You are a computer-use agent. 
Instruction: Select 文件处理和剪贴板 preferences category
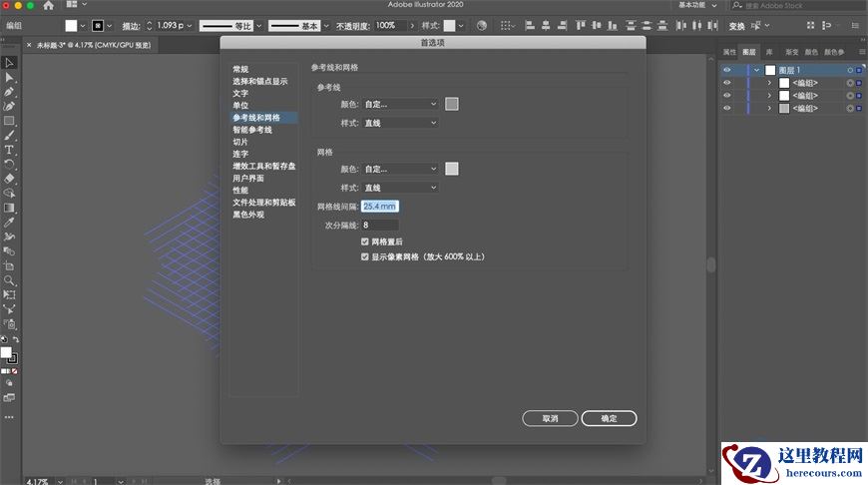coord(264,203)
